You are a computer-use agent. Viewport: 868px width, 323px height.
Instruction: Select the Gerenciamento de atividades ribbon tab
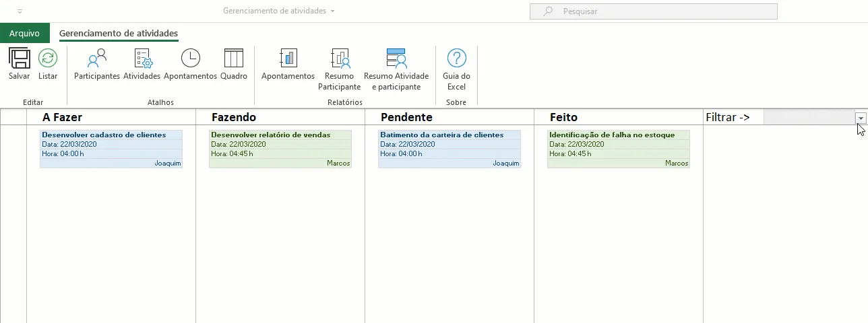pyautogui.click(x=119, y=33)
